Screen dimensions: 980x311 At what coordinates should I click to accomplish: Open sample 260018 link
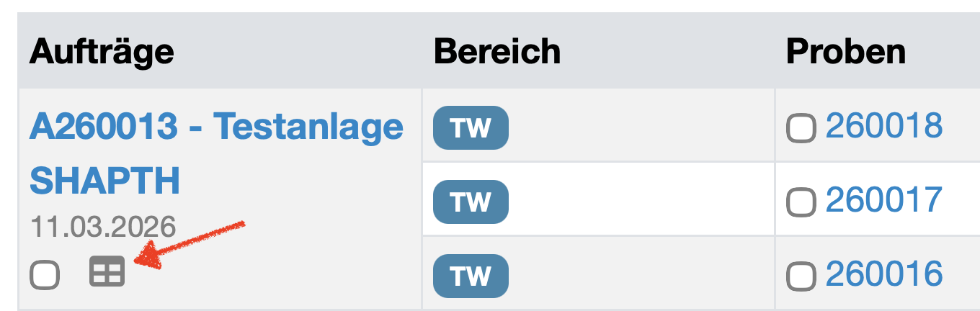pos(884,126)
